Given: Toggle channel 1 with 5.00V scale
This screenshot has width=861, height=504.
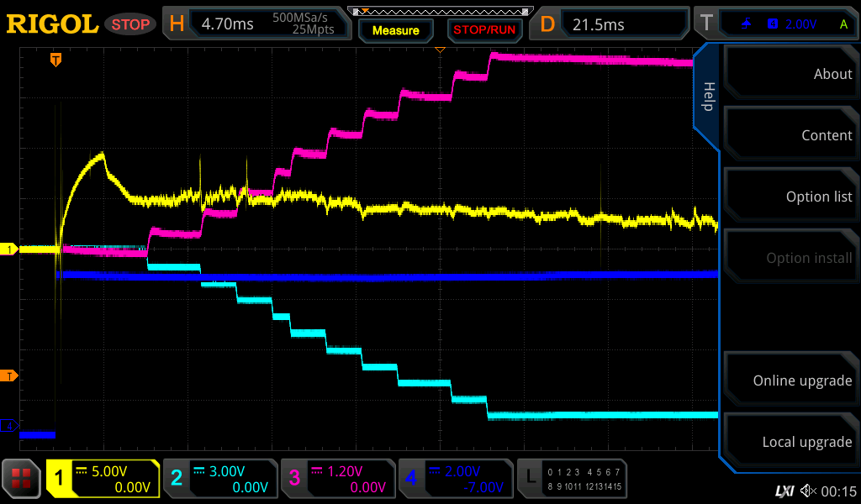Looking at the screenshot, I should coord(103,479).
